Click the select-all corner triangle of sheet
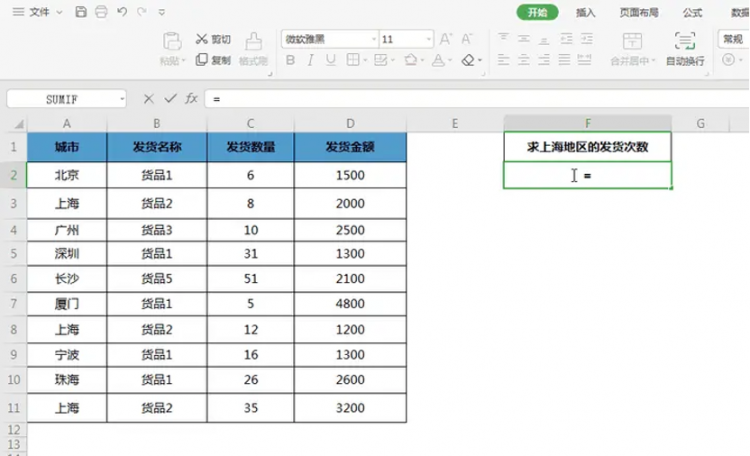Image resolution: width=750 pixels, height=456 pixels. (19, 124)
